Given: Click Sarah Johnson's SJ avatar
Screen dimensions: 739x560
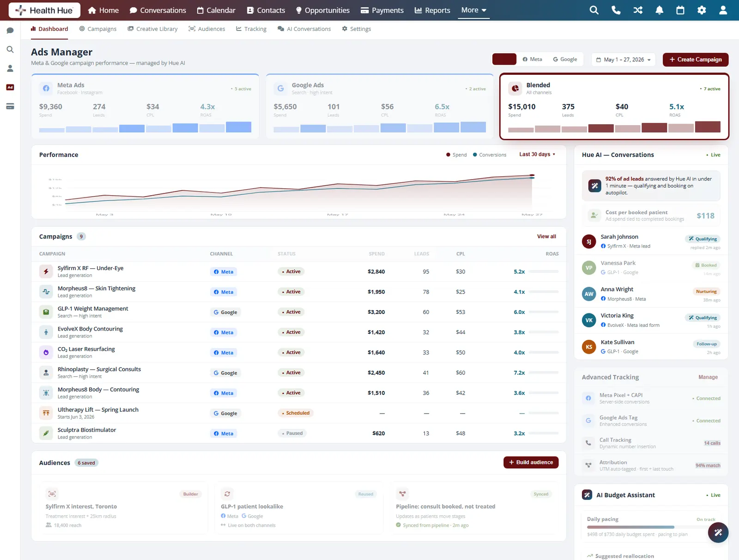Looking at the screenshot, I should point(589,241).
